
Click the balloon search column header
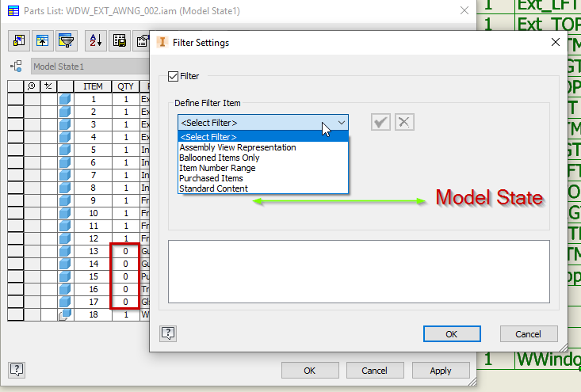[32, 86]
